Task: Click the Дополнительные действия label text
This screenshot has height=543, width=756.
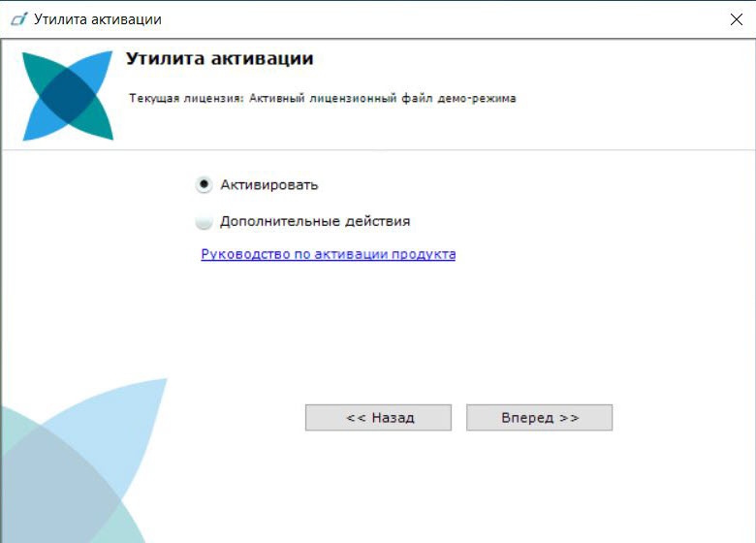Action: (314, 221)
